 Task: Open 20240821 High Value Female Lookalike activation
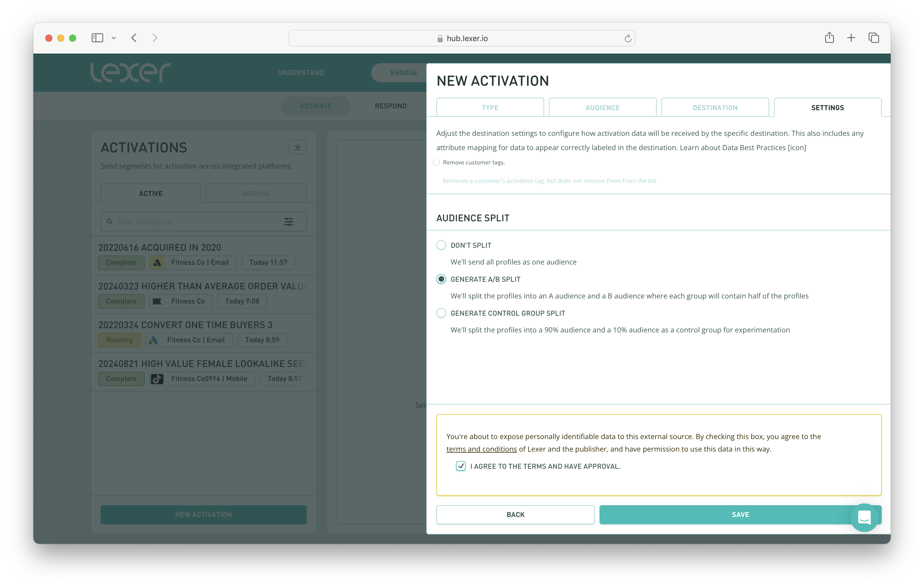click(203, 371)
